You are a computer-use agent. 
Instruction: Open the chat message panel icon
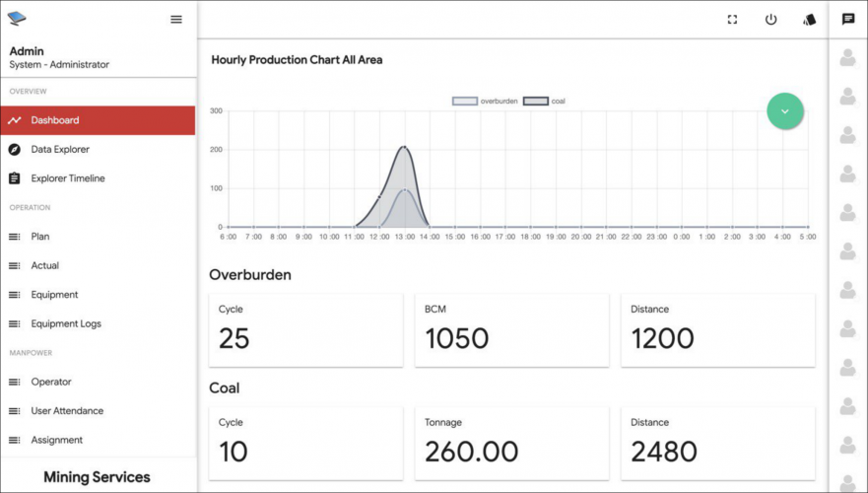point(847,20)
